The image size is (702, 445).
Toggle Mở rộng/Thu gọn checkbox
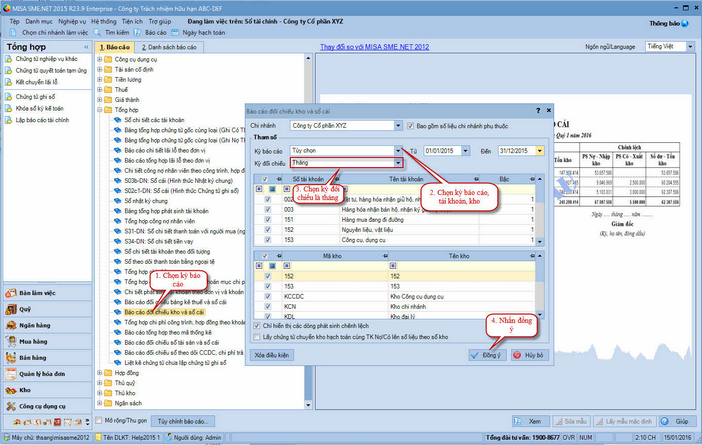click(98, 421)
